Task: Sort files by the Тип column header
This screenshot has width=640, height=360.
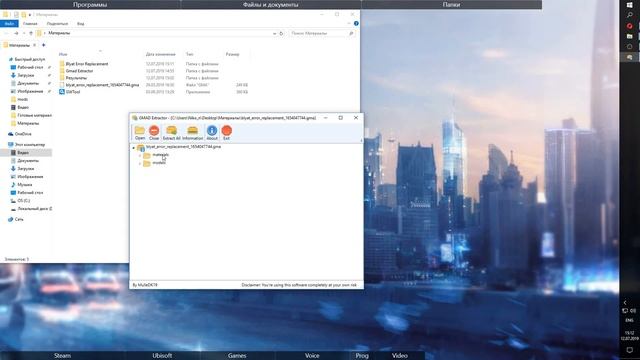Action: 189,54
